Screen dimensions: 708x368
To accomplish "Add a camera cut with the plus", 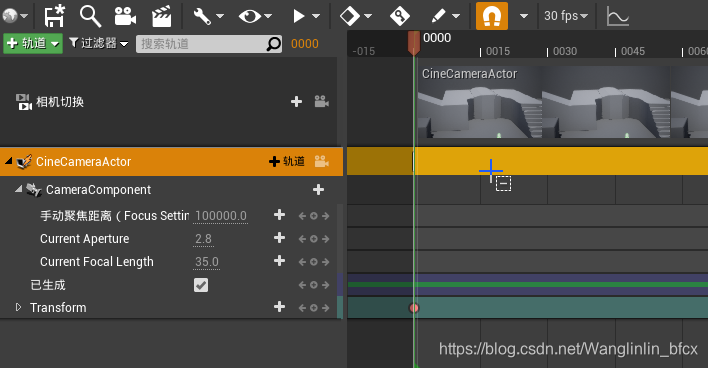I will pos(296,102).
